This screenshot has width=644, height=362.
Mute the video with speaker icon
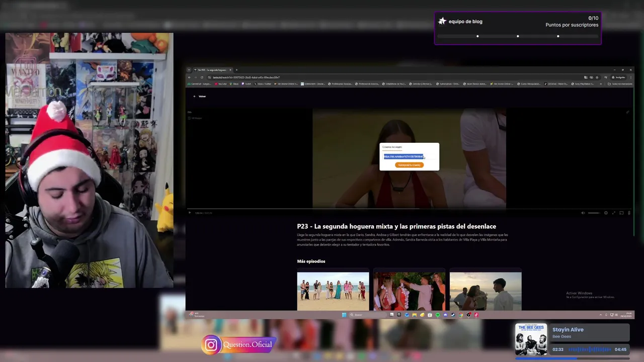(583, 213)
